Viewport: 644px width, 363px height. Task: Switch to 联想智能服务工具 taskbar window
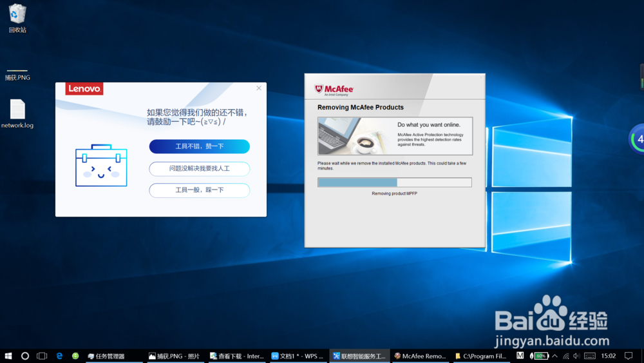[x=359, y=356]
